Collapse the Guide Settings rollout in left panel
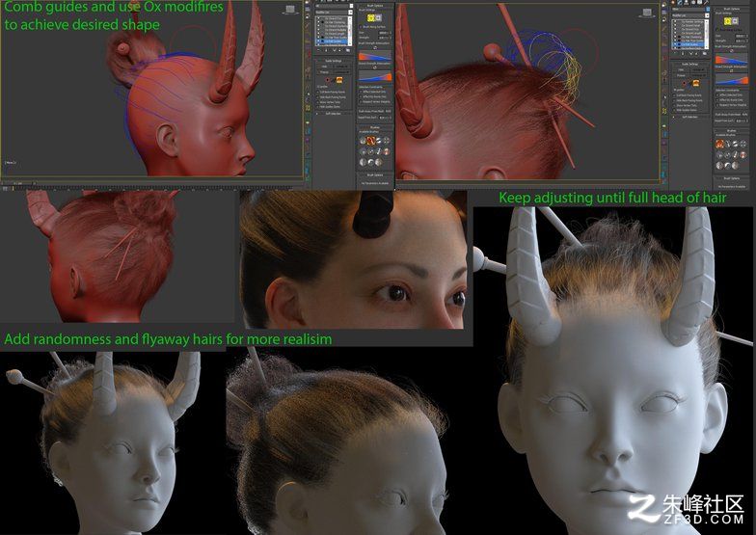This screenshot has width=756, height=535. [334, 61]
